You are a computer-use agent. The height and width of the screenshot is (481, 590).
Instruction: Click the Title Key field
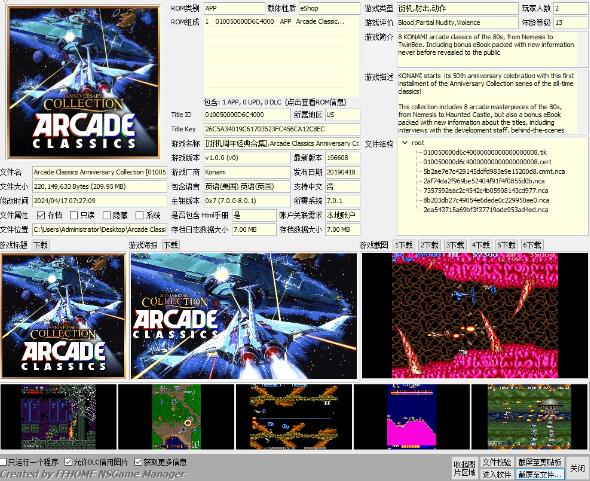[282, 129]
